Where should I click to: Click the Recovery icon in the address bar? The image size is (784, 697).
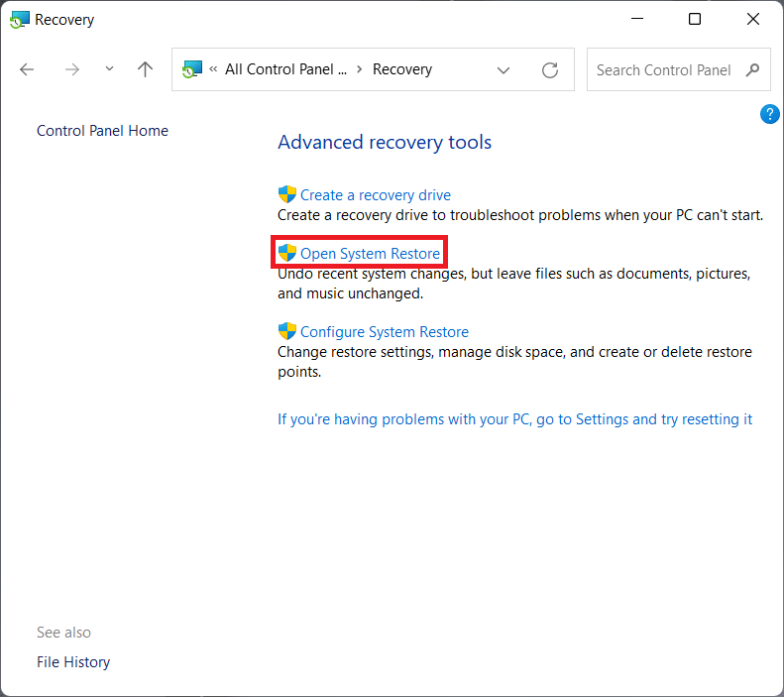(192, 69)
